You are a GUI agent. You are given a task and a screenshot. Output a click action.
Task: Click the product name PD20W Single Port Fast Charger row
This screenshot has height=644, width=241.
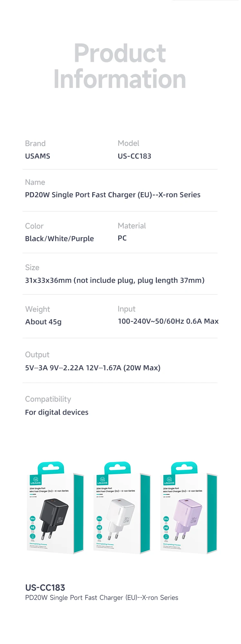tap(112, 195)
